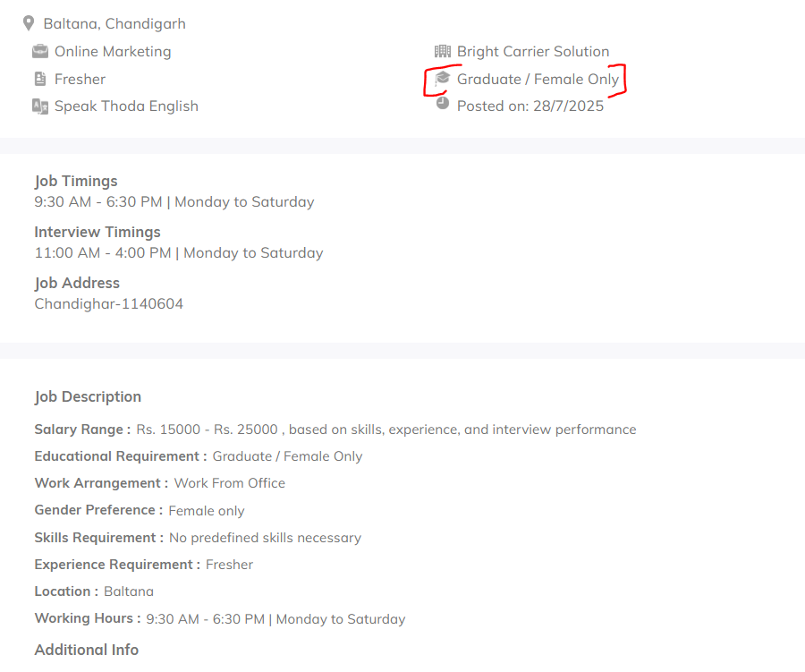Click the Graduate / Female Only header text

coord(538,79)
